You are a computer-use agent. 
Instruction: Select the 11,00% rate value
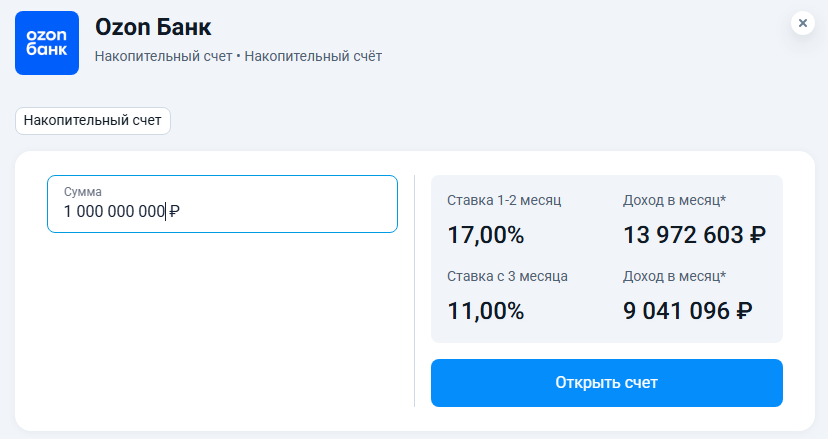pos(485,311)
